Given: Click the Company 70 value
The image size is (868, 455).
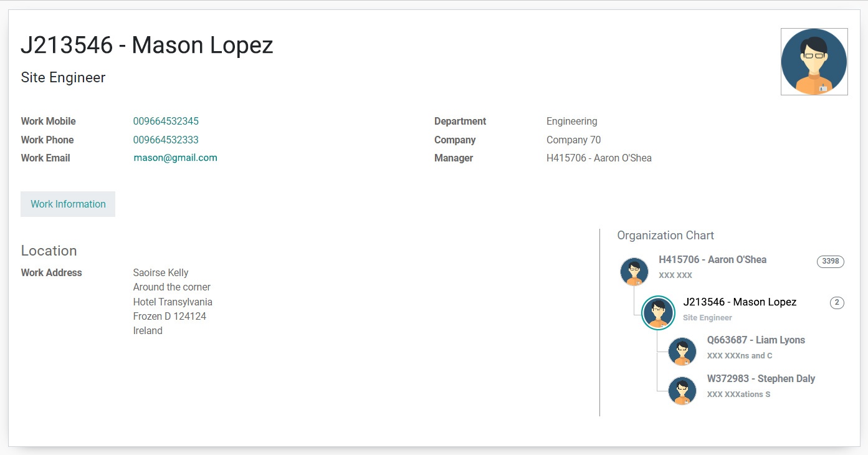Looking at the screenshot, I should click(x=573, y=140).
